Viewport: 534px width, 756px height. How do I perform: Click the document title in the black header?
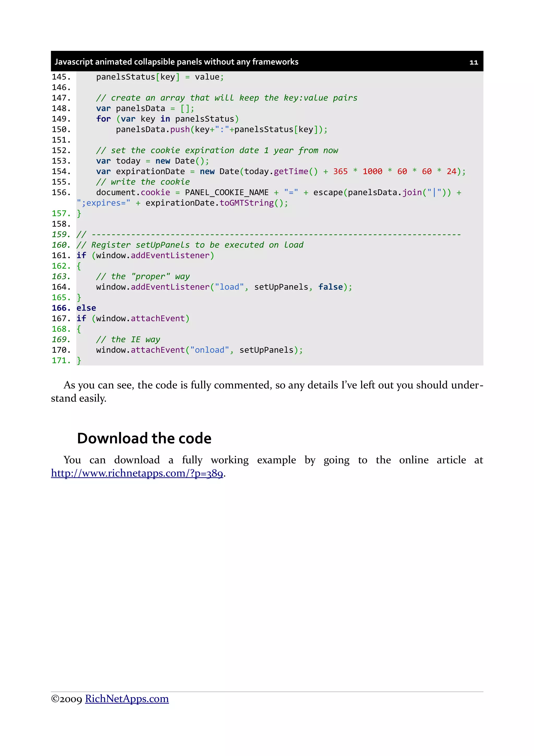click(176, 62)
